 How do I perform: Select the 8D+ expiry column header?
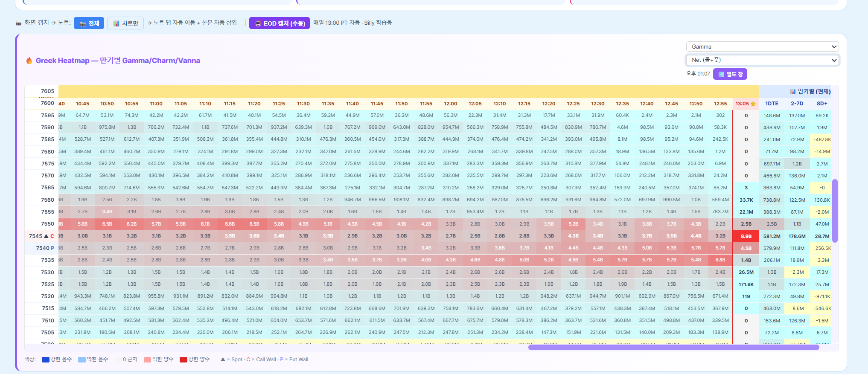click(x=822, y=104)
